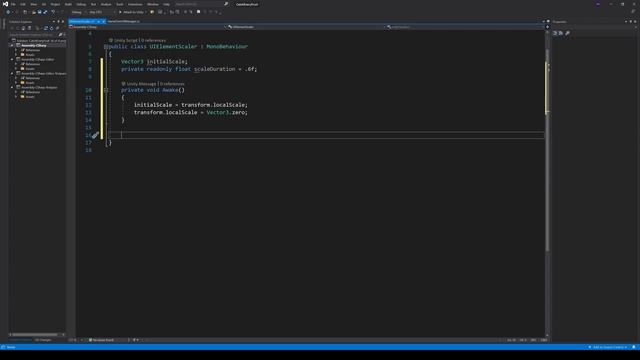Screen dimensions: 640x360
Task: Expand Assets under Assembly-CSharp-firstpass
Action: coord(16,97)
